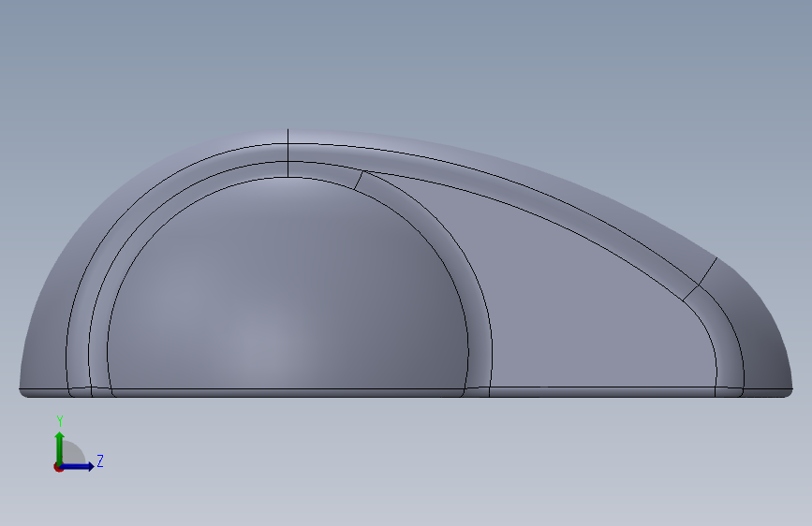Click the blue Z axis arrow of the triad
The height and width of the screenshot is (526, 812).
click(77, 466)
